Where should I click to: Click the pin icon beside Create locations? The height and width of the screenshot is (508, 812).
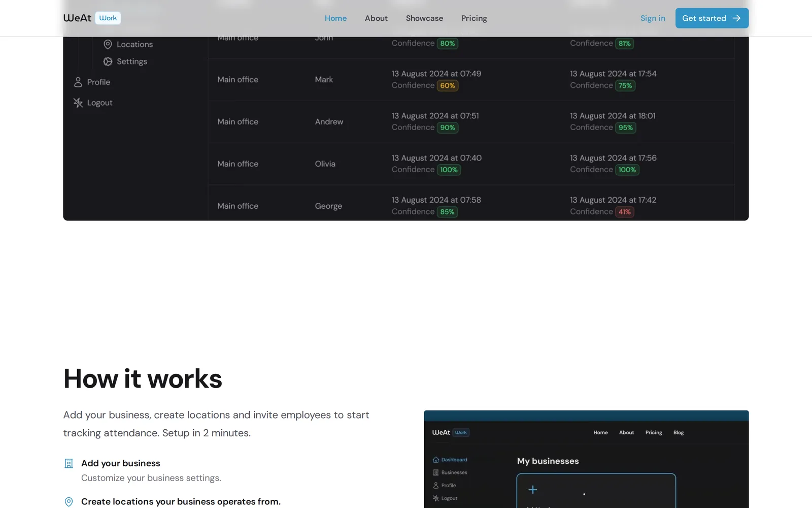(x=69, y=502)
